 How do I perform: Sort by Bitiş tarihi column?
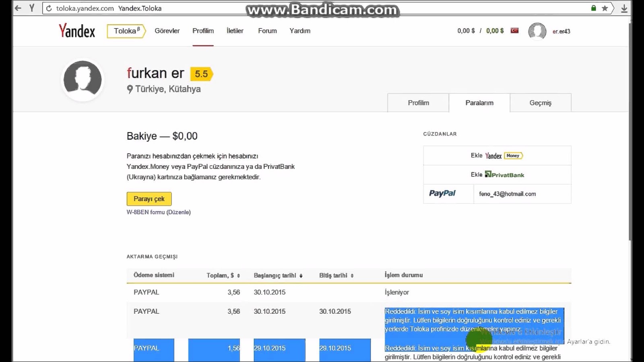click(336, 276)
